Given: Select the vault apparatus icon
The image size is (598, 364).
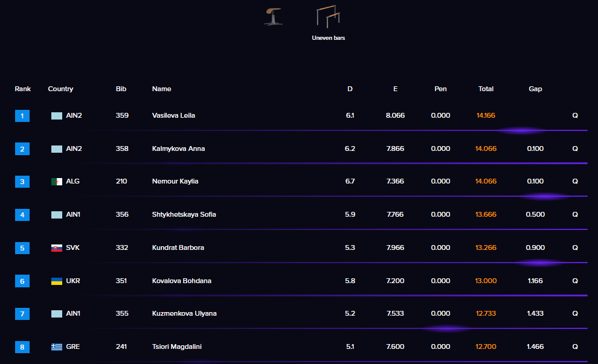Looking at the screenshot, I should point(274,17).
